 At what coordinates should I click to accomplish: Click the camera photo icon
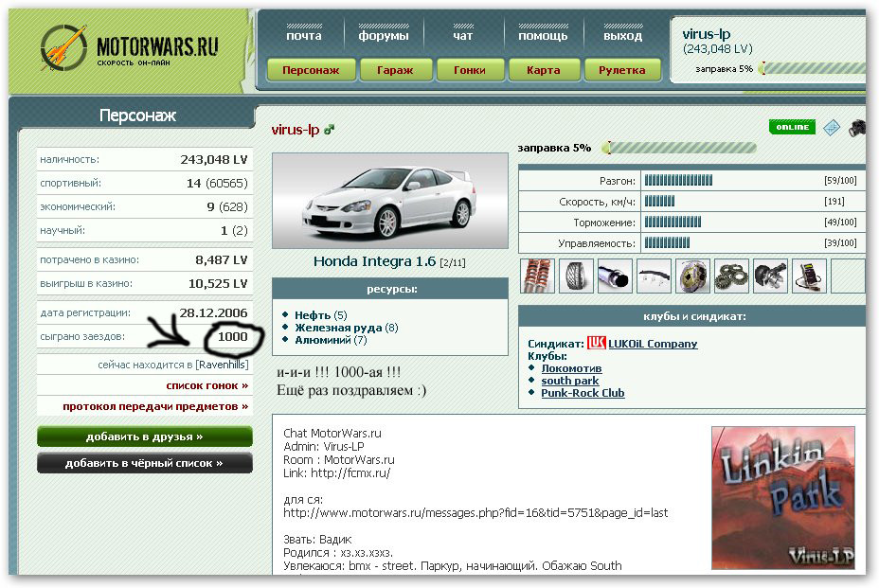coord(857,128)
